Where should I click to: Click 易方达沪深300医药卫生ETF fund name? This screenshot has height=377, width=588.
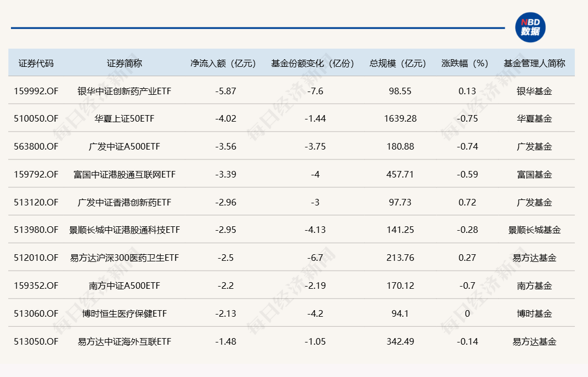[125, 258]
